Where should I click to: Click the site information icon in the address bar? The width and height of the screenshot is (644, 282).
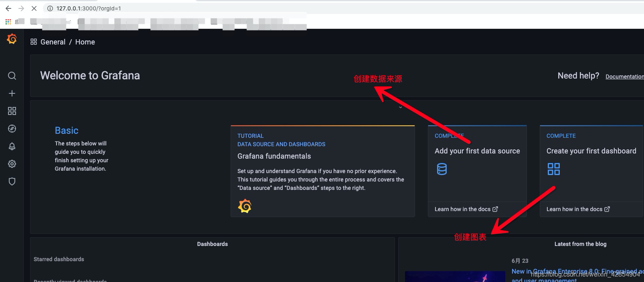click(x=50, y=8)
